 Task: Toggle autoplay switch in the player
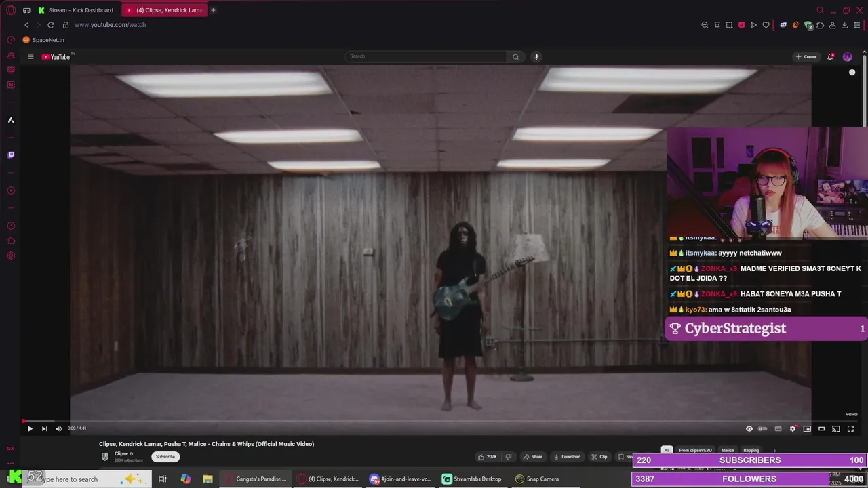pyautogui.click(x=763, y=428)
